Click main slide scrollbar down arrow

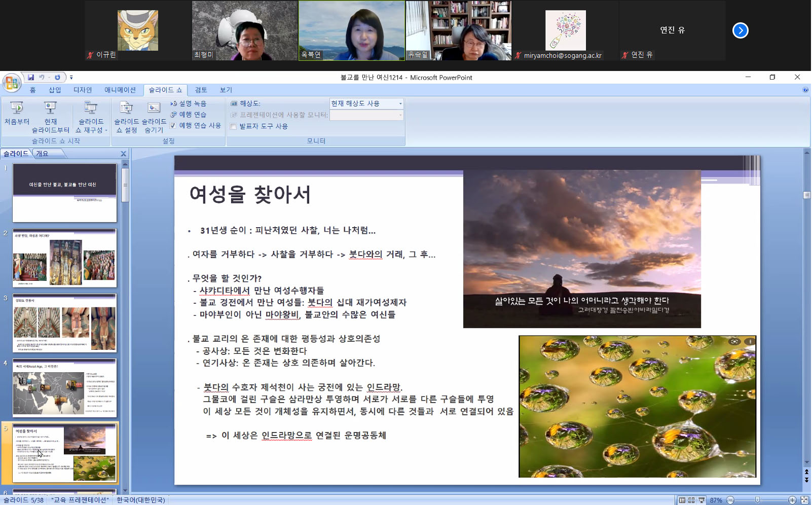[x=806, y=462]
